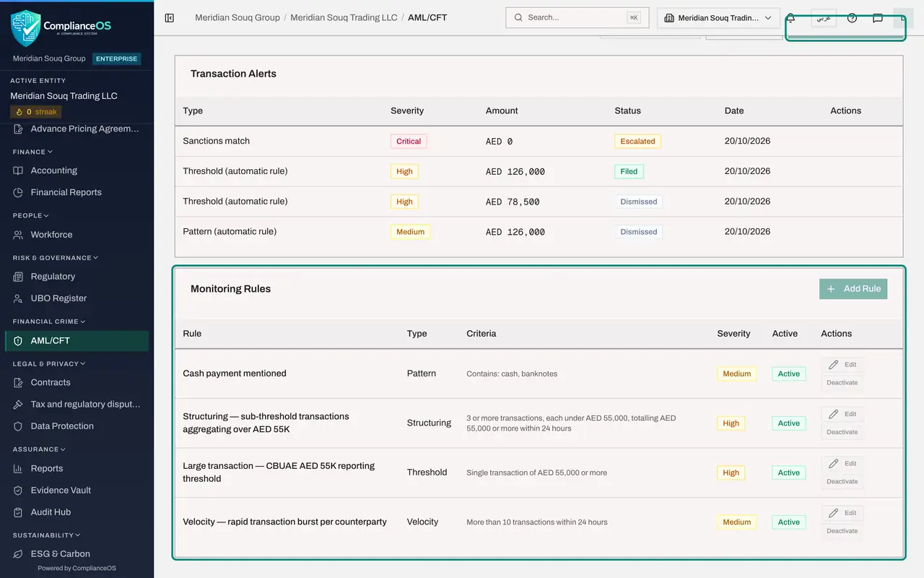Collapse the RISK & GOVERNANCE group
This screenshot has width=924, height=578.
tap(55, 258)
